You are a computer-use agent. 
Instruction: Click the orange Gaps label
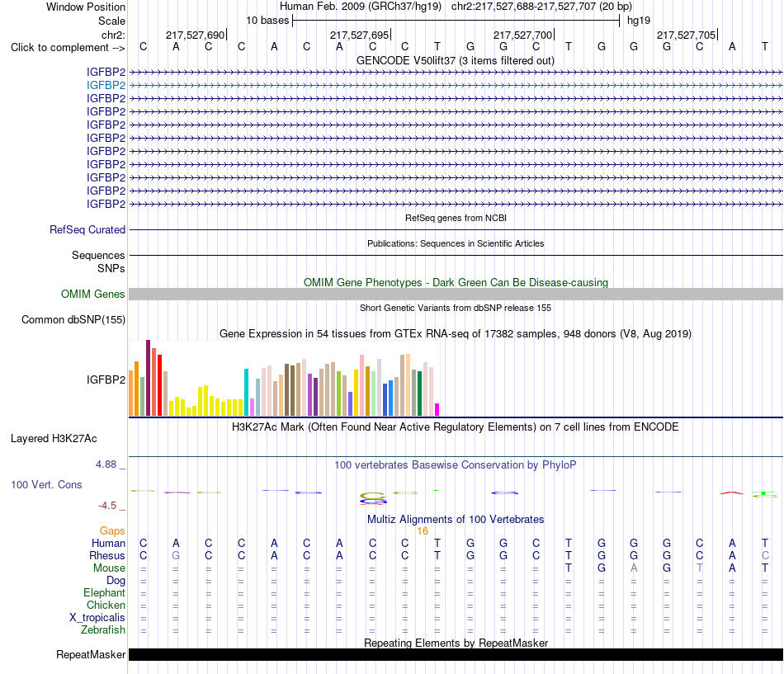coord(112,530)
